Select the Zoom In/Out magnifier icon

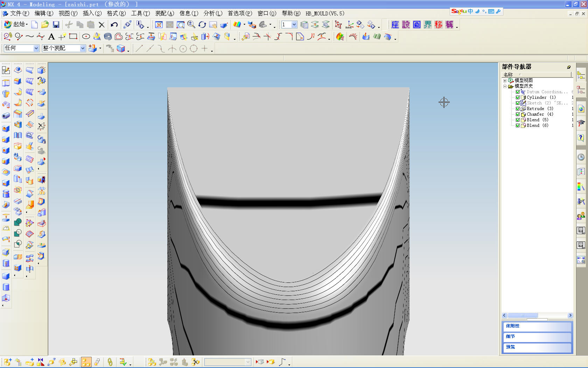point(191,25)
